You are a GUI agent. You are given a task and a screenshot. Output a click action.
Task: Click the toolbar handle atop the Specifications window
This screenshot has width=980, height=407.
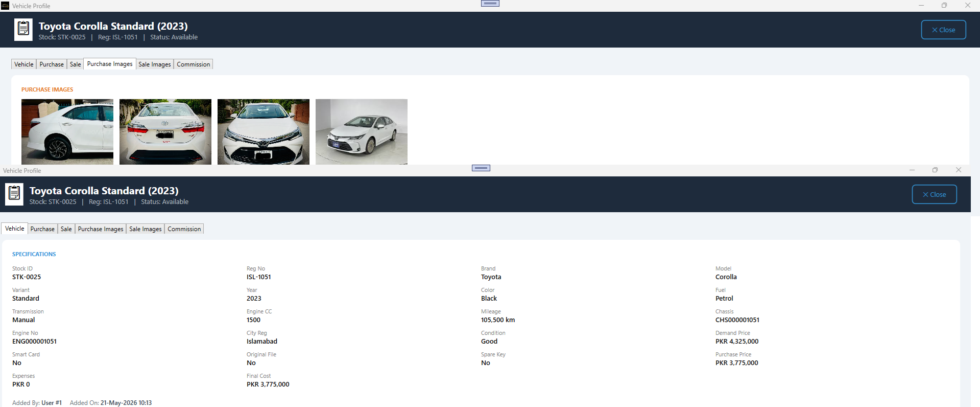pyautogui.click(x=481, y=168)
